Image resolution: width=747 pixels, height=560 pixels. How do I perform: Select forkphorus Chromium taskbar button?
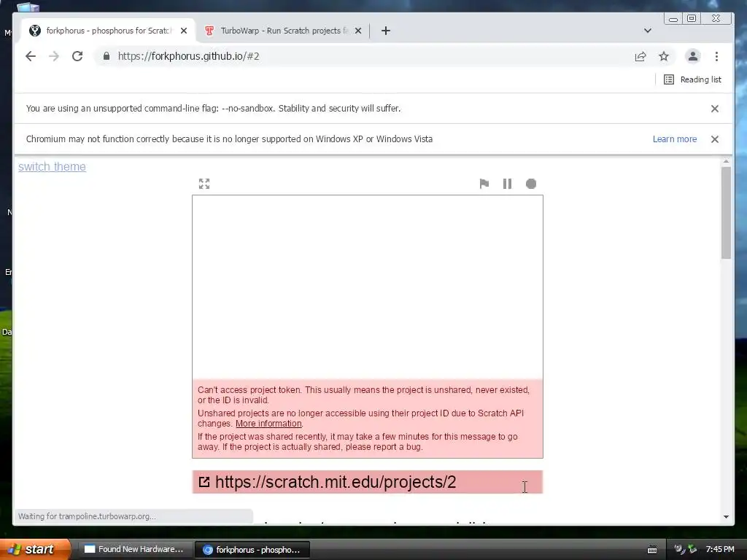point(252,550)
